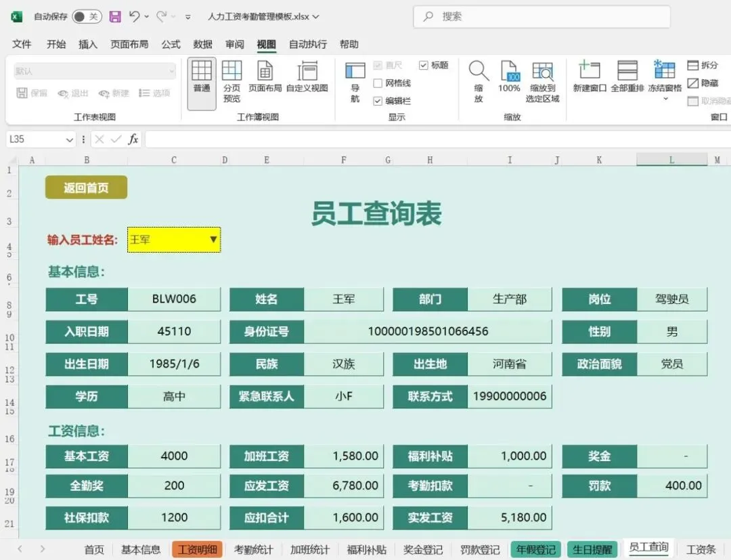Click the Save icon in title bar
731x560 pixels.
pos(115,17)
